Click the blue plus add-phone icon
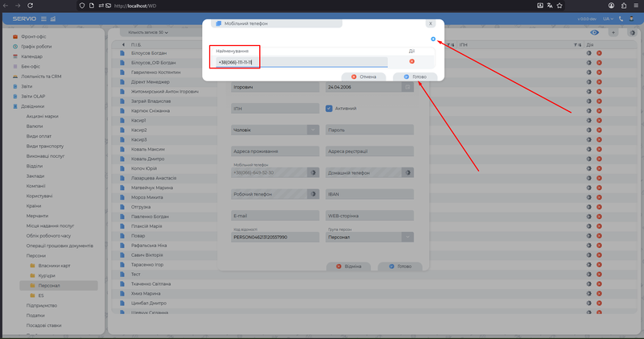Image resolution: width=644 pixels, height=339 pixels. click(433, 39)
